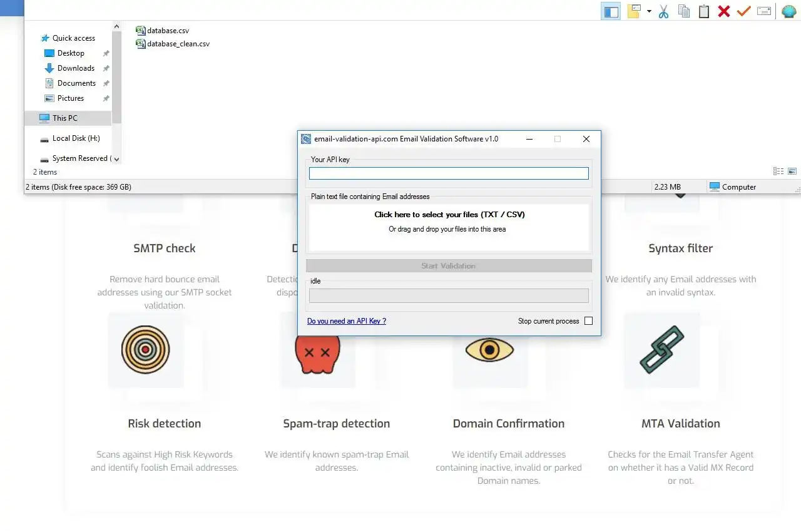
Task: Click the Copy icon in Explorer toolbar
Action: click(x=684, y=11)
